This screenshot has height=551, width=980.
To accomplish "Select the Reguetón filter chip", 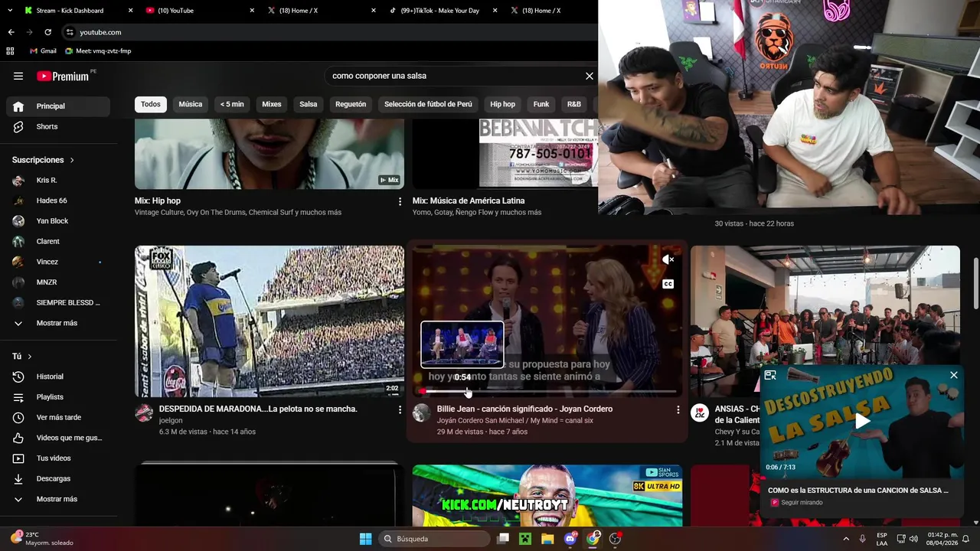I will click(x=351, y=104).
